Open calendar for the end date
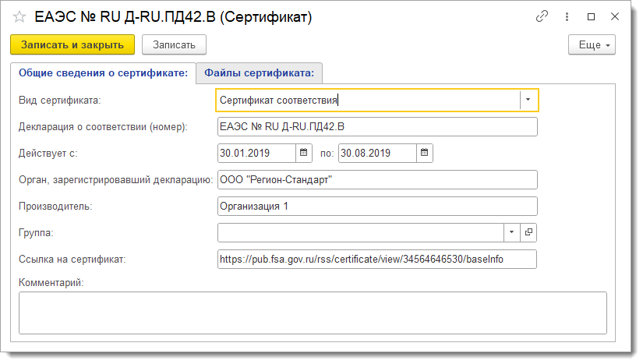This screenshot has width=643, height=364. pyautogui.click(x=425, y=153)
